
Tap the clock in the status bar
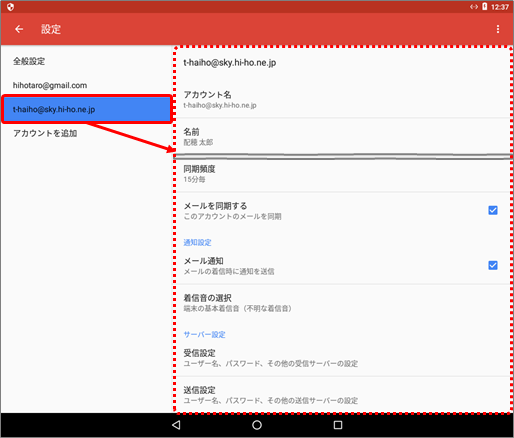[x=500, y=7]
